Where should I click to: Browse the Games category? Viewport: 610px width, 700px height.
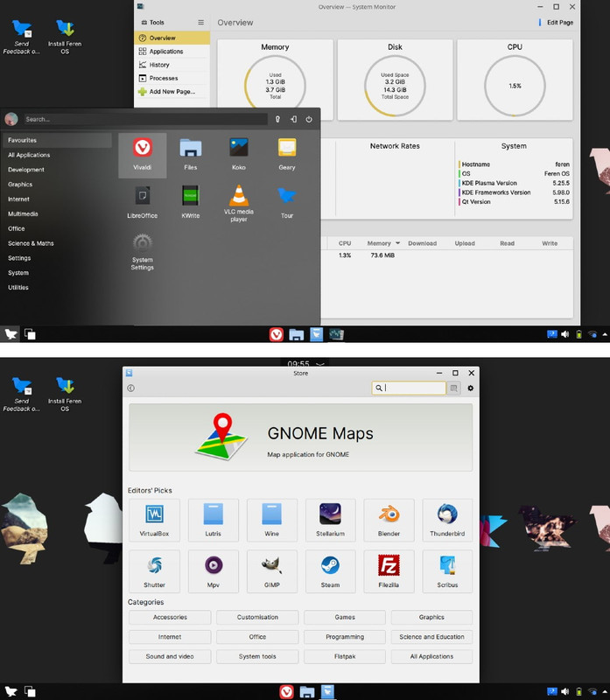coord(345,617)
